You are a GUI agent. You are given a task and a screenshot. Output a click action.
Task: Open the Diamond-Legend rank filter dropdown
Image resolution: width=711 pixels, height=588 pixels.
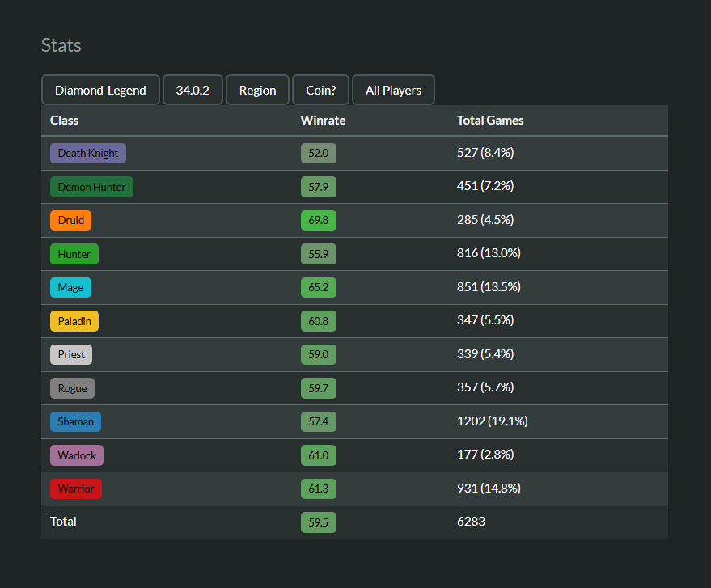click(100, 90)
